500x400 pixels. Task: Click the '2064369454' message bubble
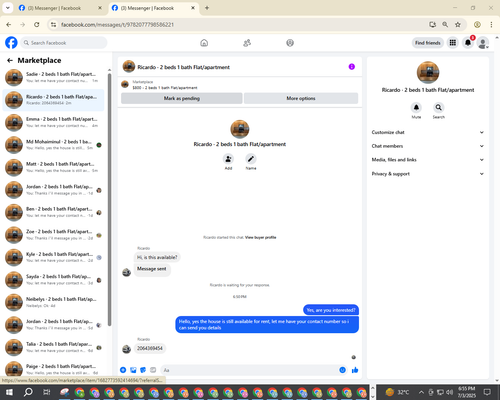(x=150, y=348)
